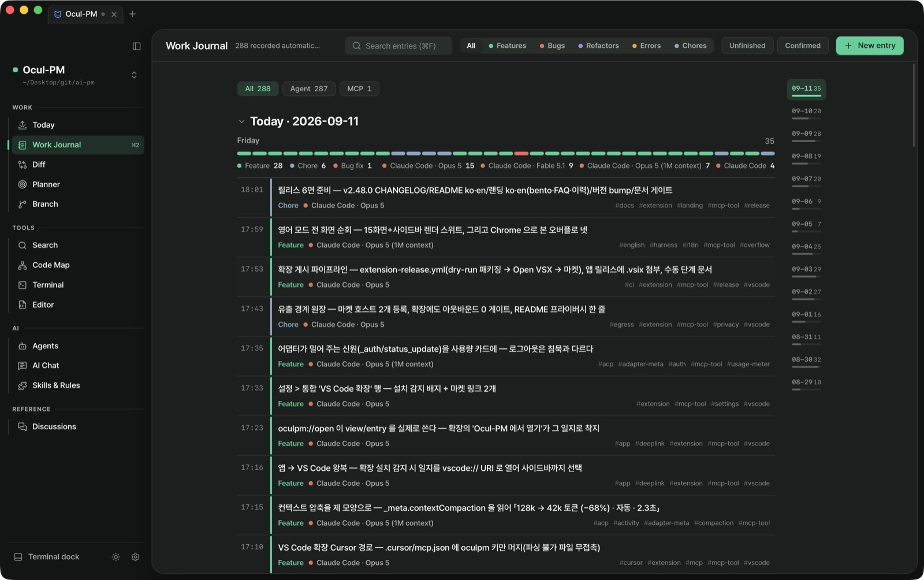Open the 17:10 VS Code Cursor entry
Viewport: 924px width, 580px height.
[506, 555]
